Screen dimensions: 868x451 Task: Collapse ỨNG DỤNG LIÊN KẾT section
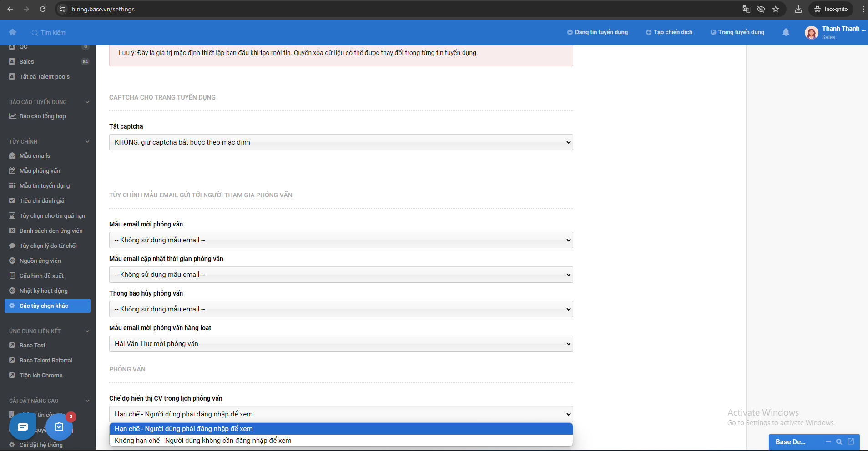click(87, 331)
